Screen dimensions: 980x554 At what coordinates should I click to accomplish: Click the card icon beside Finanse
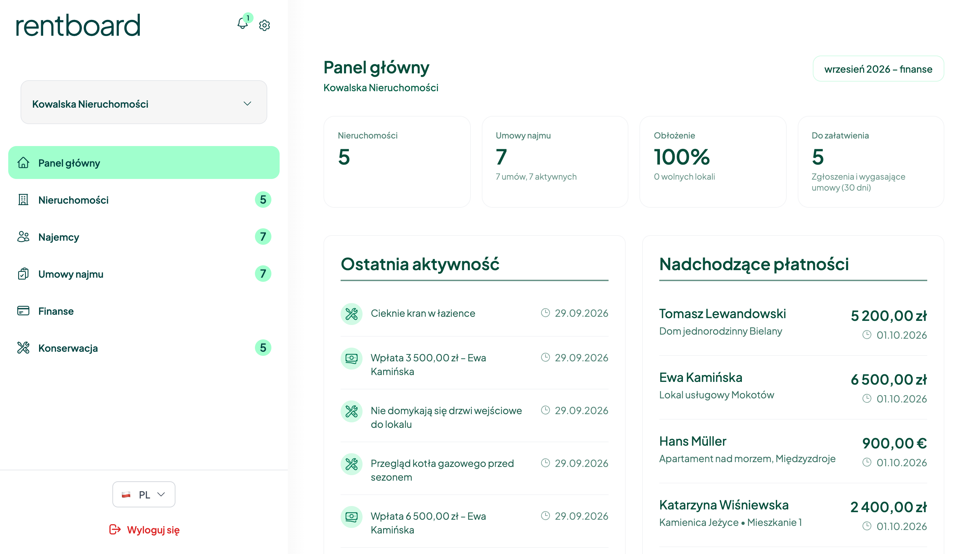tap(23, 311)
